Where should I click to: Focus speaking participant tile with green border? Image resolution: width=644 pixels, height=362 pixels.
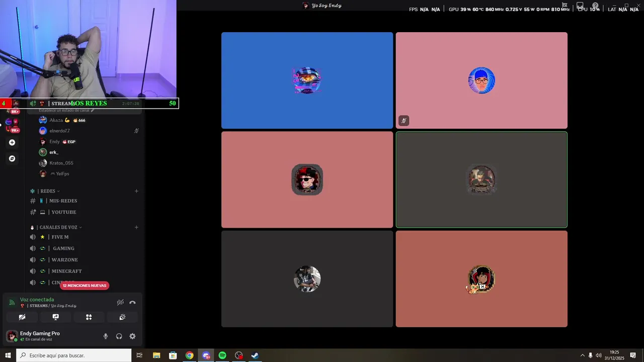(x=481, y=179)
